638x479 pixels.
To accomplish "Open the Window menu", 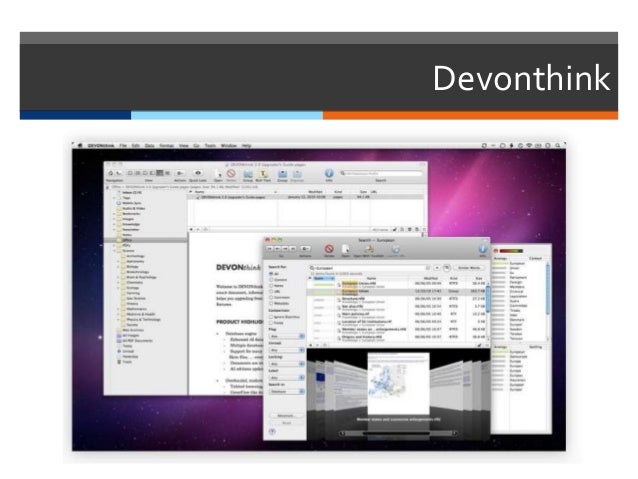I will click(229, 145).
